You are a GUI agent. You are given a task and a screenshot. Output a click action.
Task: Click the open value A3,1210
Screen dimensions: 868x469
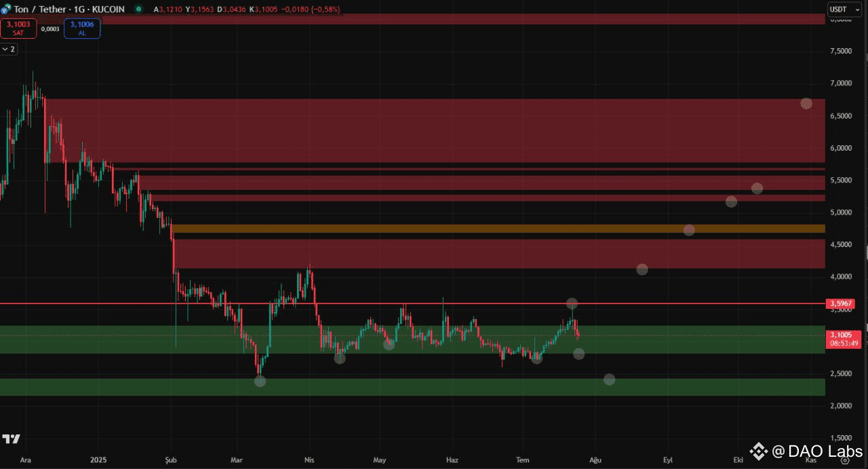(x=167, y=10)
